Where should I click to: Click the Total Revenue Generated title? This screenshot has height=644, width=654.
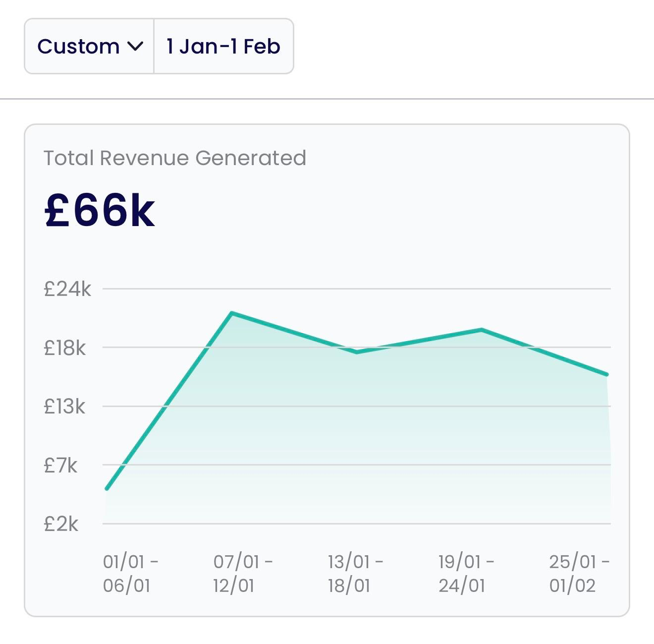[175, 158]
